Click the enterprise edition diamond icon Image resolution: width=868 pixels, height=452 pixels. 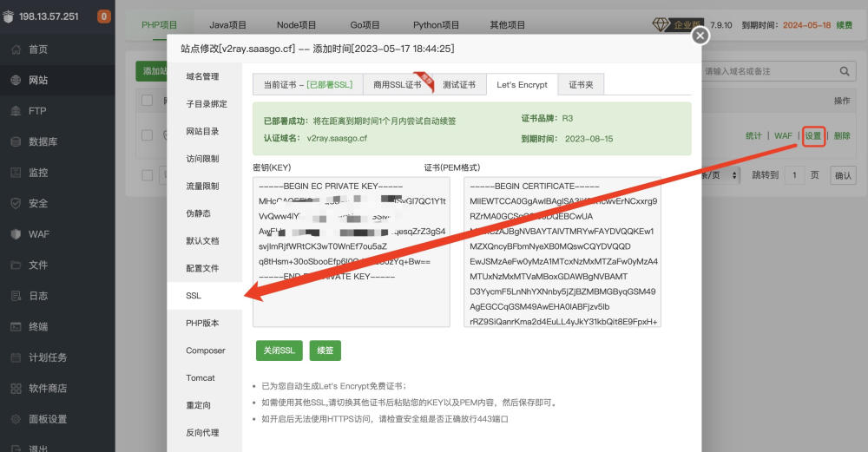click(661, 24)
